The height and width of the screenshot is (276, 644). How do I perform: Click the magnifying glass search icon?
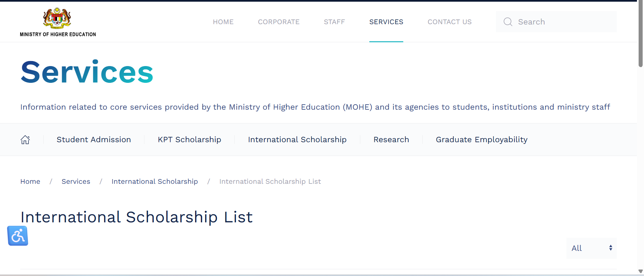[508, 22]
